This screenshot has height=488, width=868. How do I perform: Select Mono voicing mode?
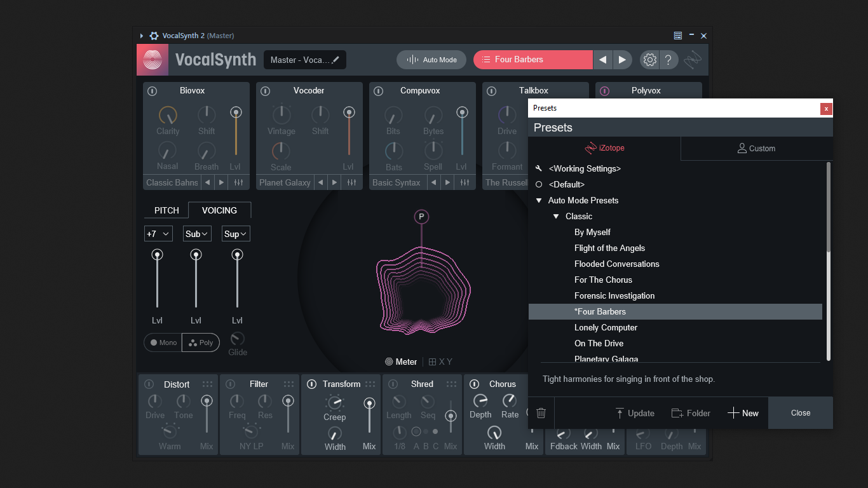pos(163,342)
